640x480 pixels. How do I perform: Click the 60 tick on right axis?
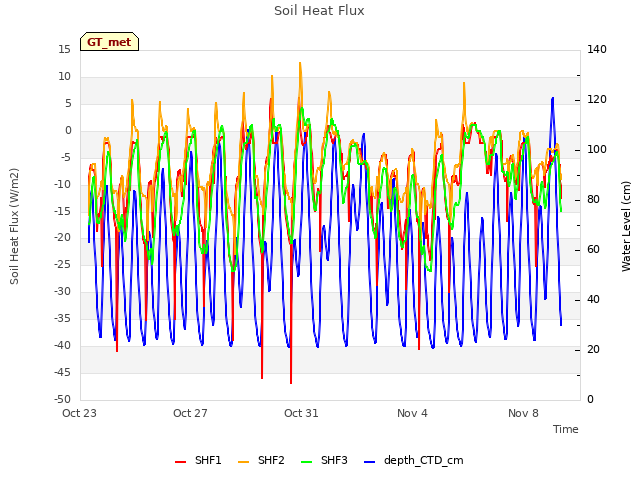[x=593, y=250]
